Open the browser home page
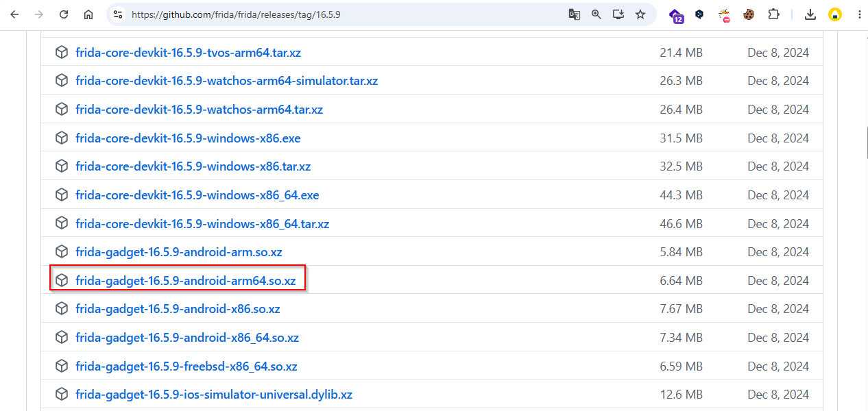Viewport: 868px width, 411px height. [88, 14]
